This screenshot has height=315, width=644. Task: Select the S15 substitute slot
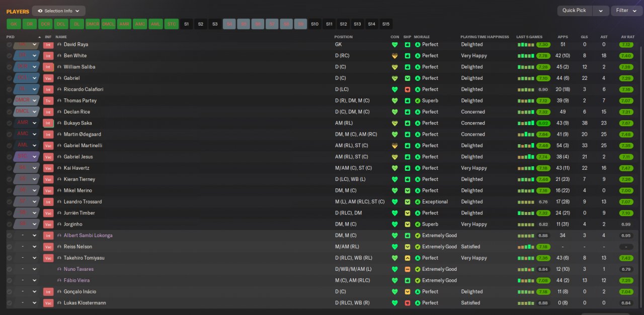coord(385,24)
